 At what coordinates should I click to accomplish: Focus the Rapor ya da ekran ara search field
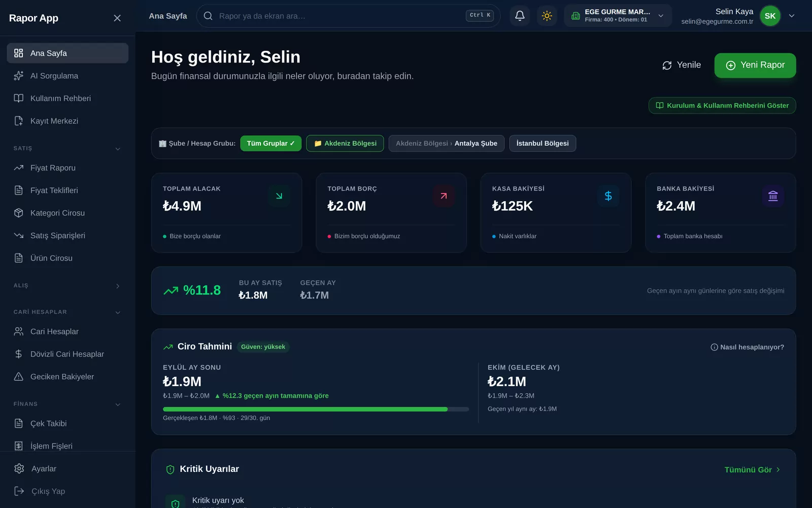(x=348, y=16)
